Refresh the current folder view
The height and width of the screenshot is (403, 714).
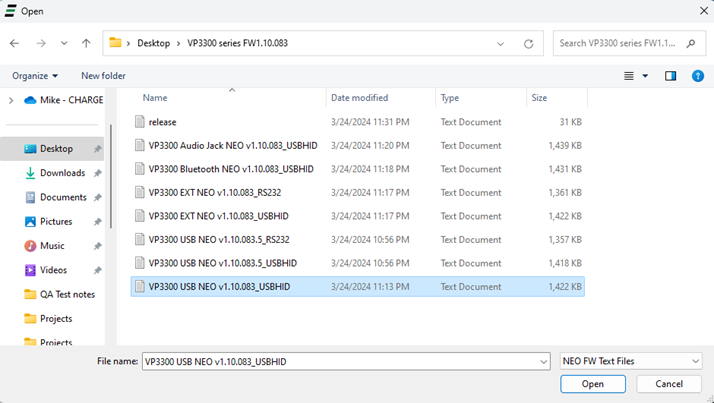point(528,44)
